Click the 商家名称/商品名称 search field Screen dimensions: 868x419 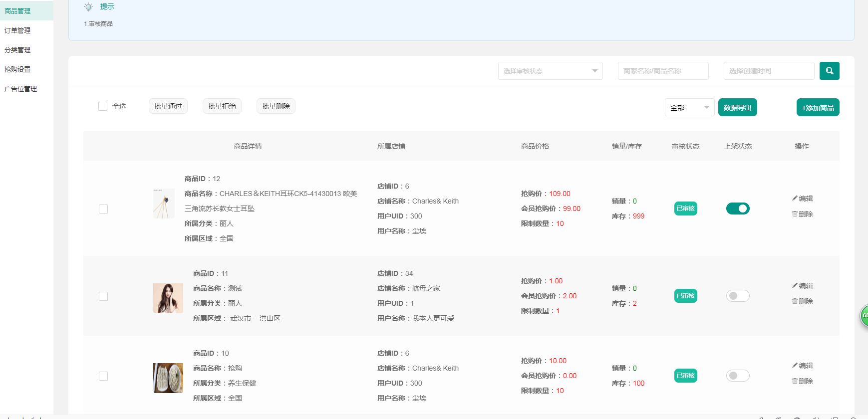coord(663,71)
